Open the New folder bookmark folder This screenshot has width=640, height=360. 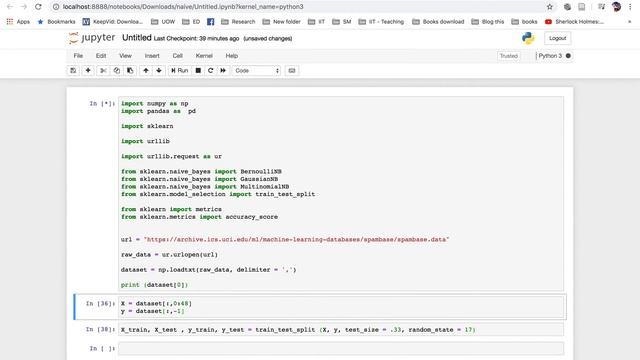282,22
